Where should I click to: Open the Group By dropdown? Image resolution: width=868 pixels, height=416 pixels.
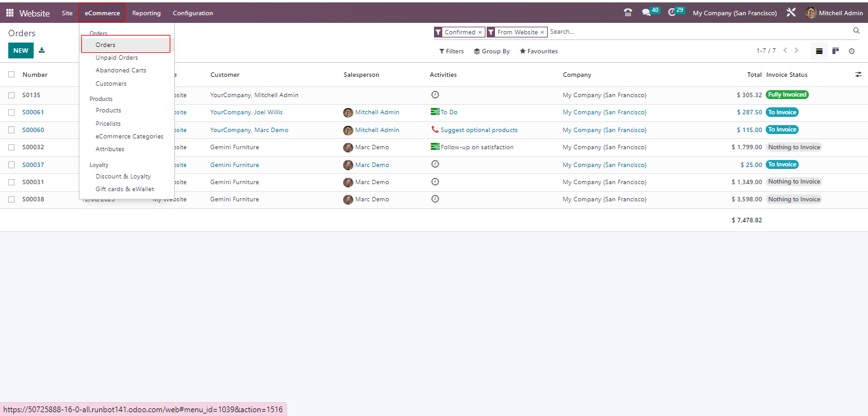tap(492, 51)
